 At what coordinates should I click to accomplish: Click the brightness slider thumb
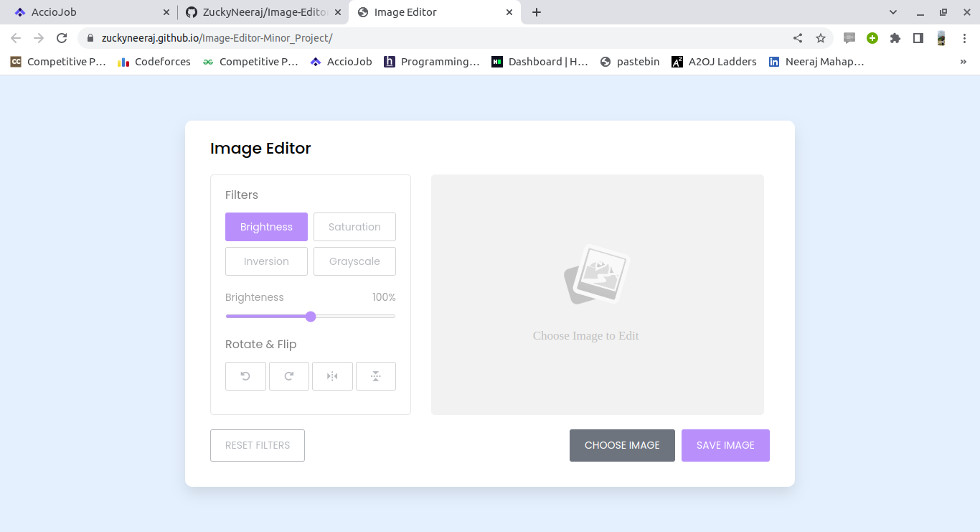[311, 317]
